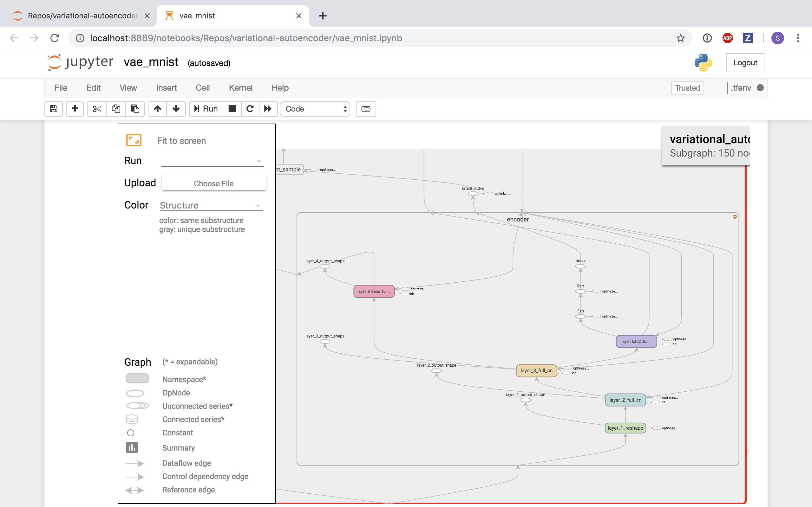Click the Choose File upload button
Screen dimensions: 812x507
click(214, 183)
